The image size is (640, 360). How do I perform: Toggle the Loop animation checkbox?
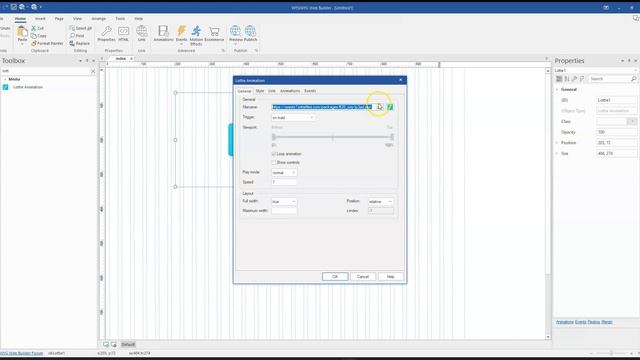[273, 154]
